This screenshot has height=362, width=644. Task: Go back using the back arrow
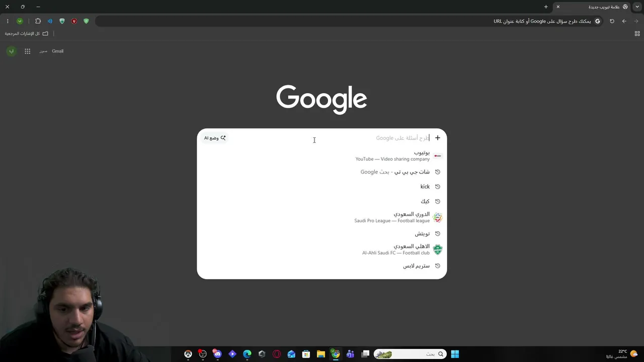click(624, 21)
